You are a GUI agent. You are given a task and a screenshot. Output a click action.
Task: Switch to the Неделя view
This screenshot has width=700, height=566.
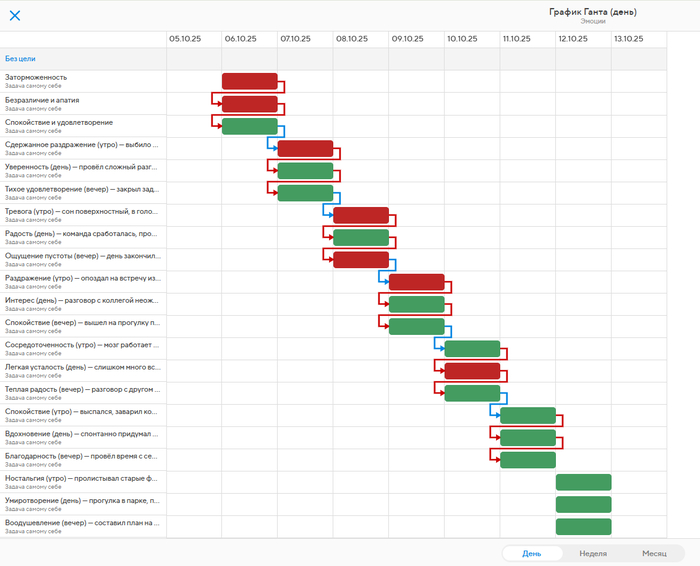[592, 553]
